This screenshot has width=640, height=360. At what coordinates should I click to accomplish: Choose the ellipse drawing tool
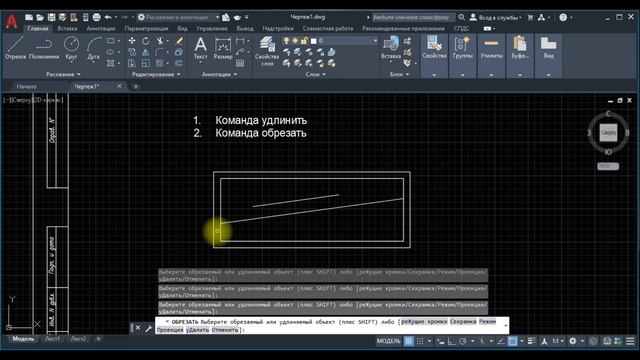point(111,52)
